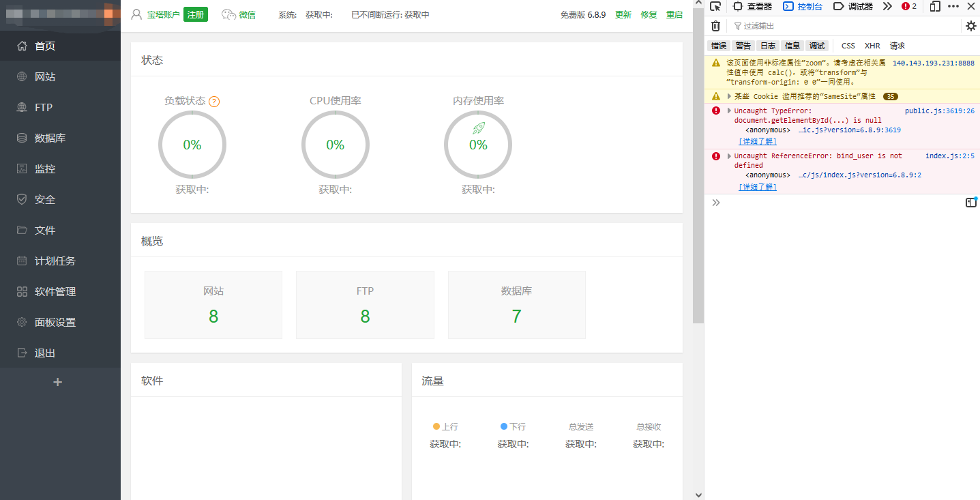Image resolution: width=980 pixels, height=500 pixels.
Task: Toggle the 错误 errors filter
Action: [719, 46]
